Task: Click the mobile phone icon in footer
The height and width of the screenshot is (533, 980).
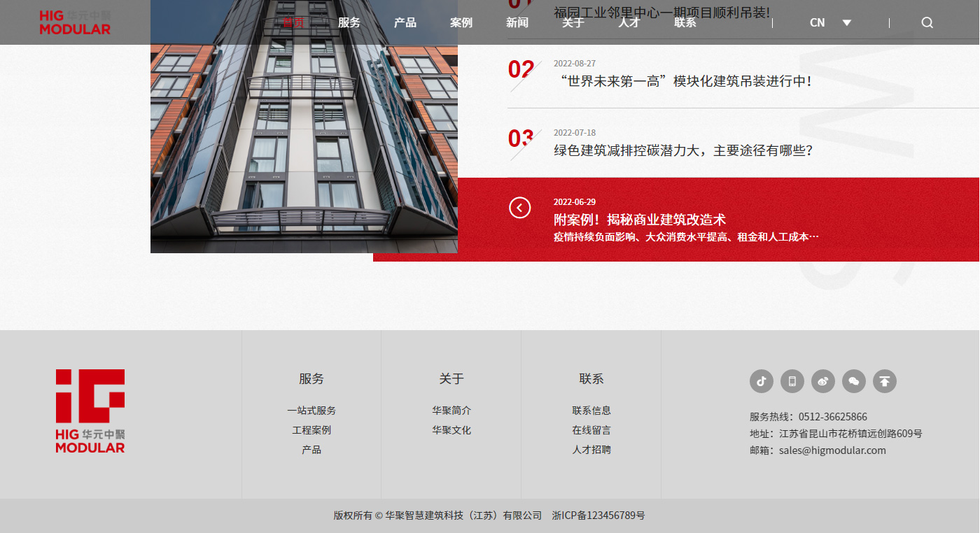Action: (792, 381)
